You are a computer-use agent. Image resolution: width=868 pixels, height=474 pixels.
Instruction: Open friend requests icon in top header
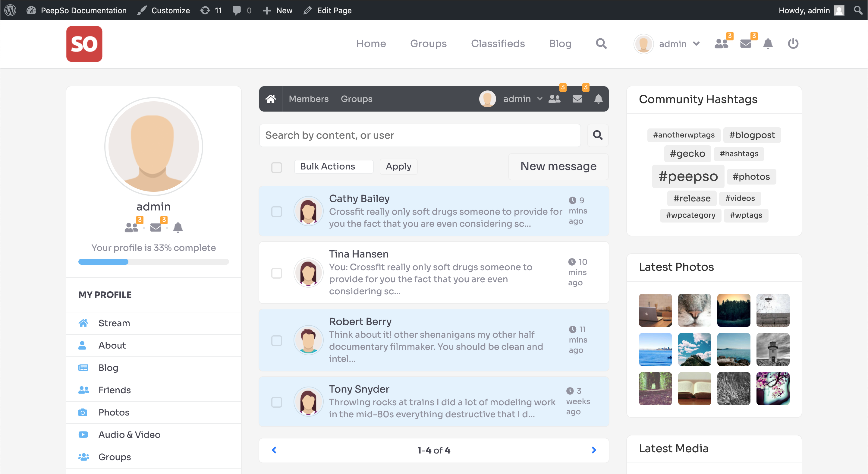[x=722, y=43]
